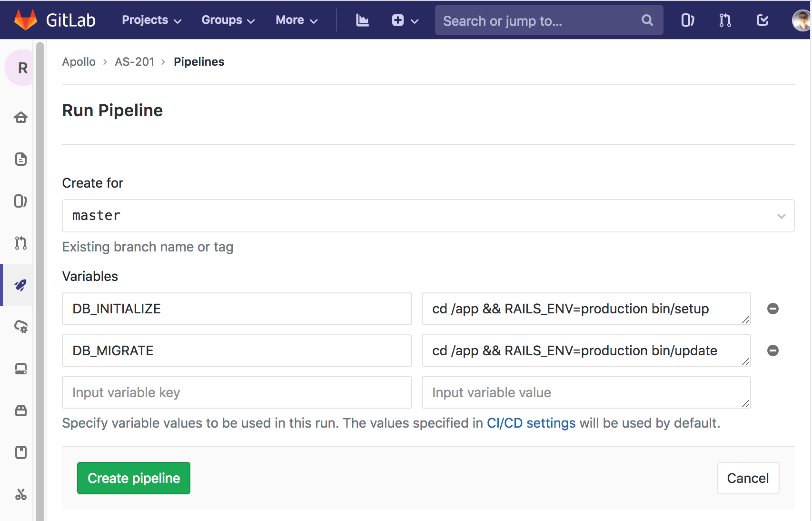The image size is (812, 521).
Task: Open the CI/CD rocket icon in sidebar
Action: coord(20,285)
